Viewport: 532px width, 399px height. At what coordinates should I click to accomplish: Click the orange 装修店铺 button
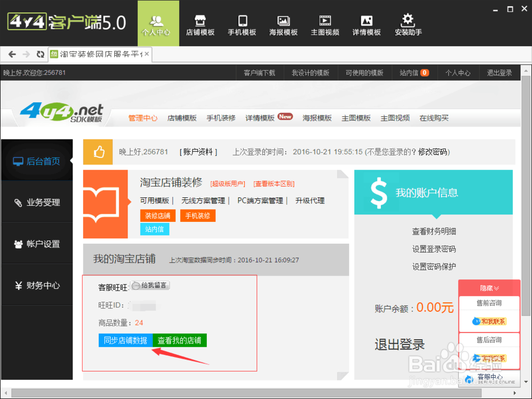(158, 216)
